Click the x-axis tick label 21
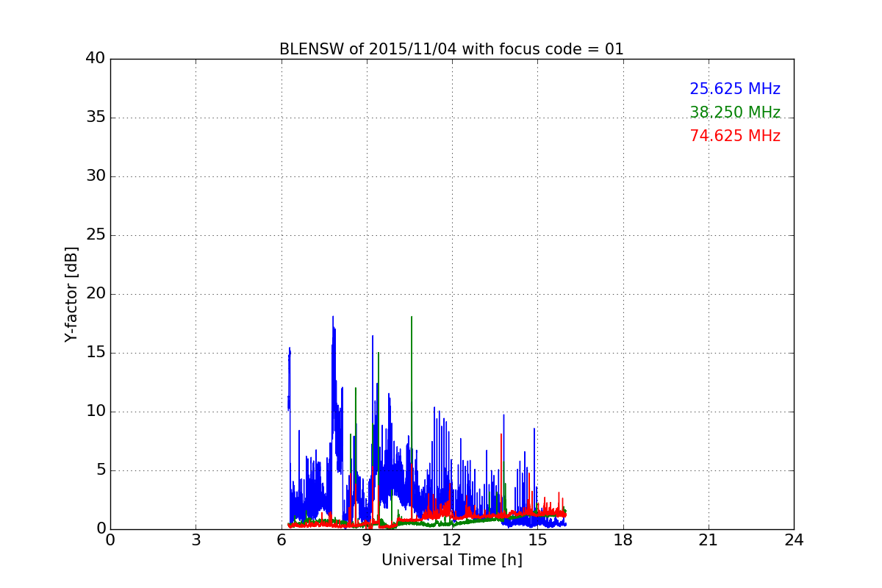The width and height of the screenshot is (882, 588). tap(709, 540)
